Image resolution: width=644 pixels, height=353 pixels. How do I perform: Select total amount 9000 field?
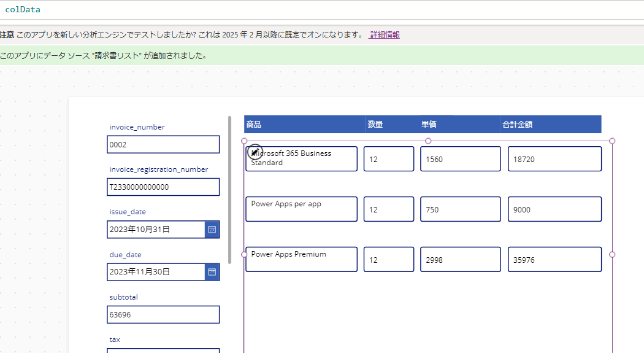554,209
